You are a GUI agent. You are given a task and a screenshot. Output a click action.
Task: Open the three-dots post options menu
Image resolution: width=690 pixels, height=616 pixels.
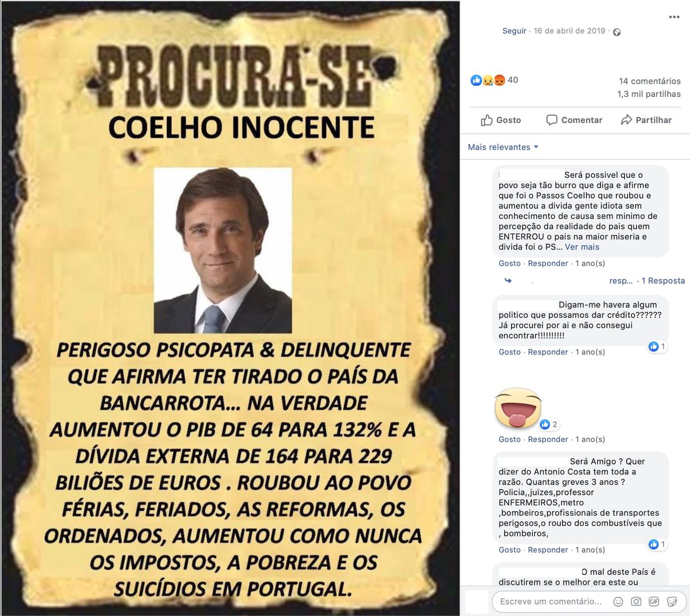click(x=674, y=17)
